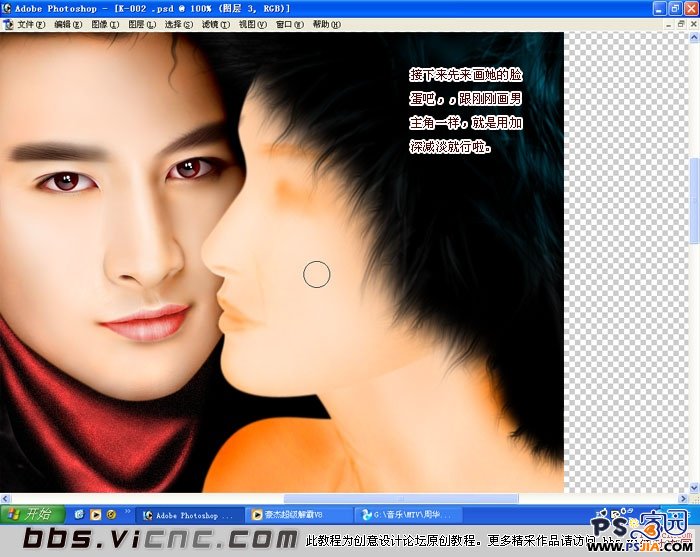
Task: Click the vertical scrollbar up arrow
Action: tap(694, 38)
